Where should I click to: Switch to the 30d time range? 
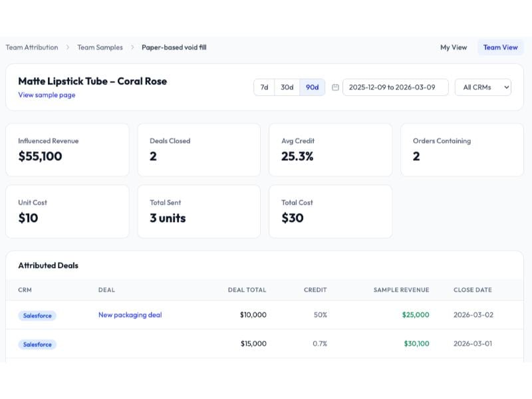[287, 87]
